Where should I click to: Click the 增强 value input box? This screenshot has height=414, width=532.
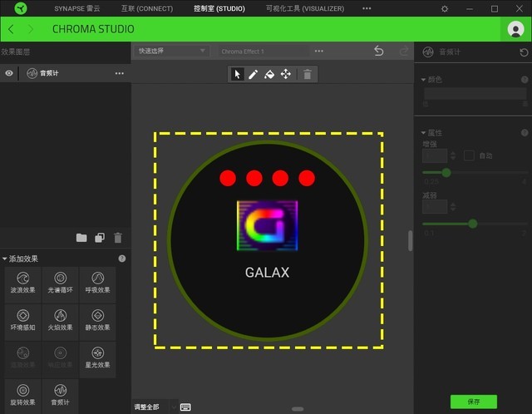pos(435,155)
